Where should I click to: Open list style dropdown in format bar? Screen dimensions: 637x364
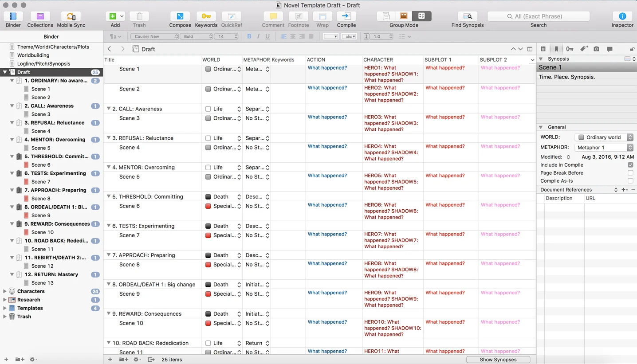pyautogui.click(x=405, y=36)
